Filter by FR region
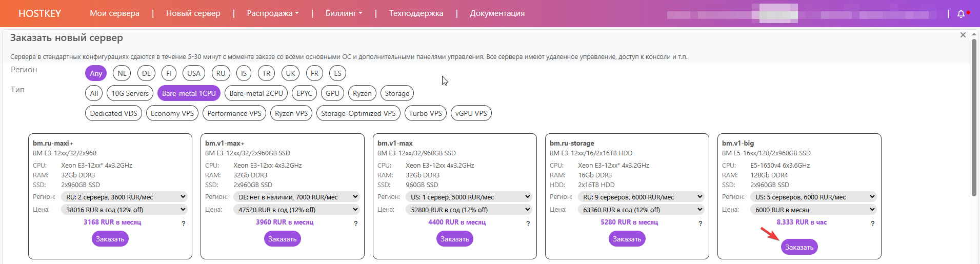Screen dimensions: 980x264 pos(315,73)
